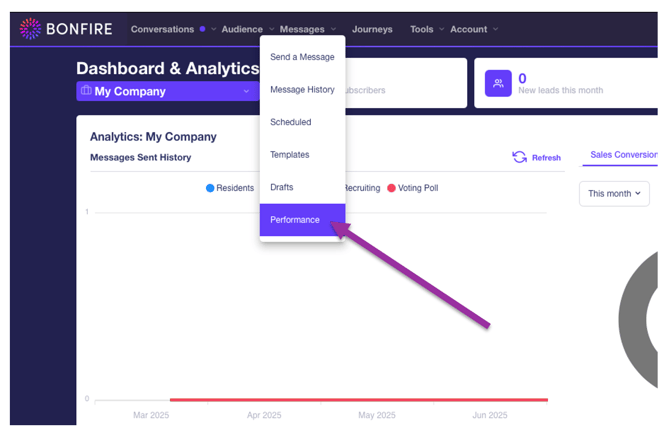Open the Tools menu dropdown

(427, 29)
